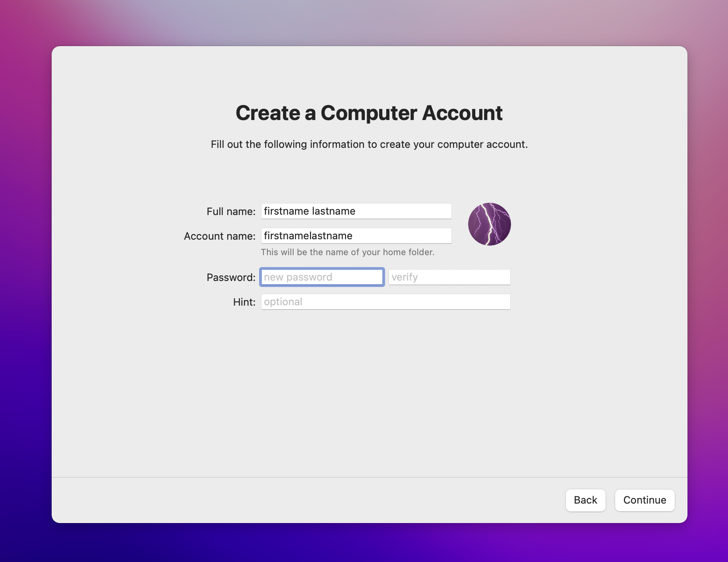Click the Continue button
Screen dimensions: 728x562
click(x=645, y=500)
